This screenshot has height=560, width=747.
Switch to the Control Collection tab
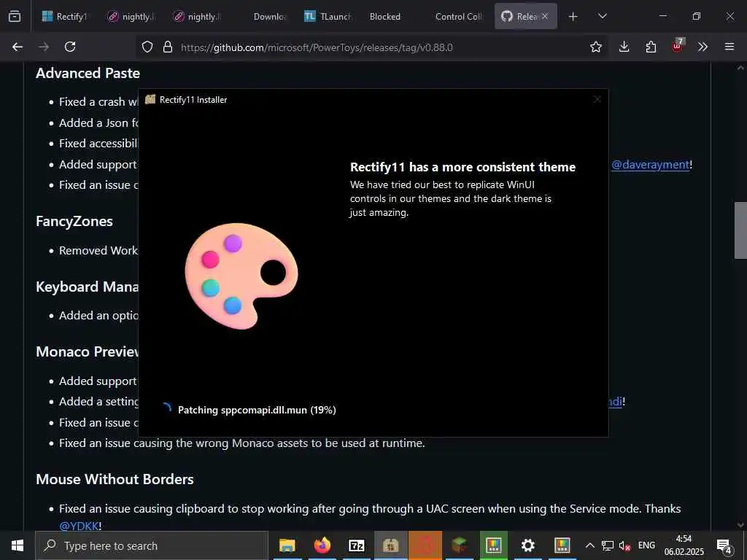(458, 16)
